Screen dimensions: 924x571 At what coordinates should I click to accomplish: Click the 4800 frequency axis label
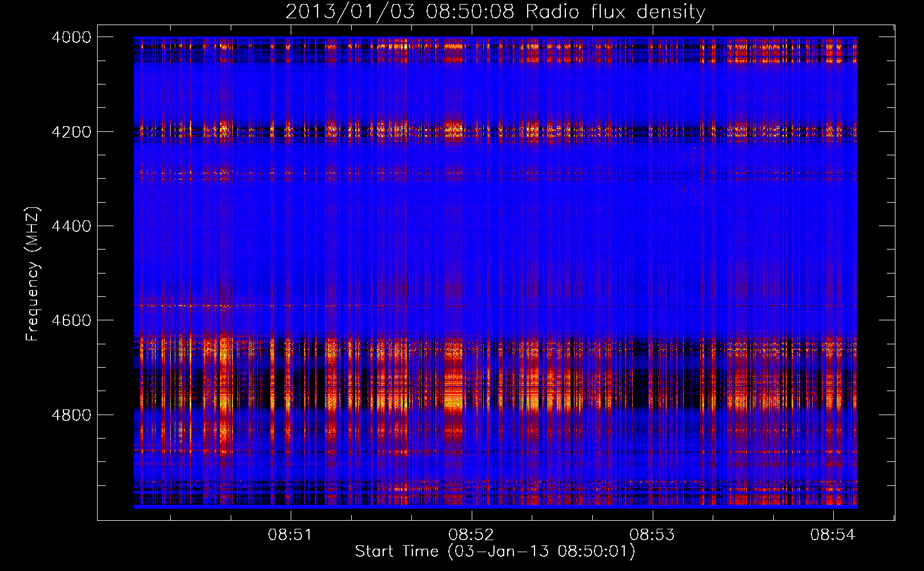click(x=71, y=415)
